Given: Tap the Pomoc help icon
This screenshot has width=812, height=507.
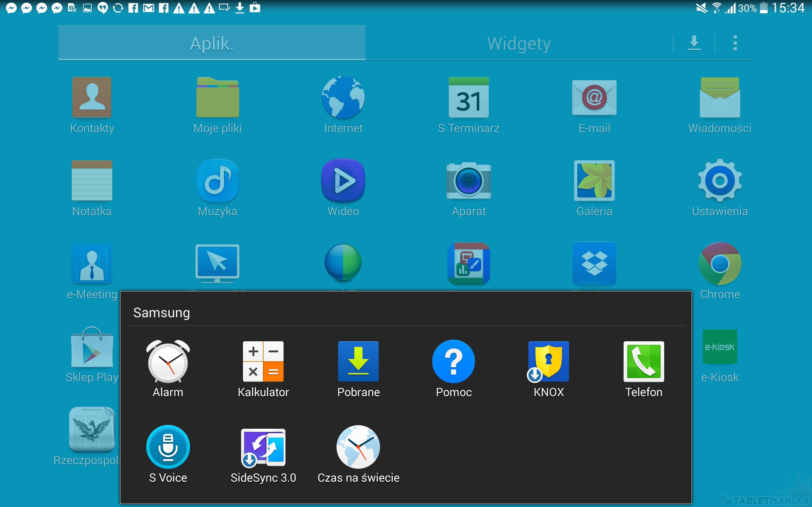Looking at the screenshot, I should (x=453, y=362).
